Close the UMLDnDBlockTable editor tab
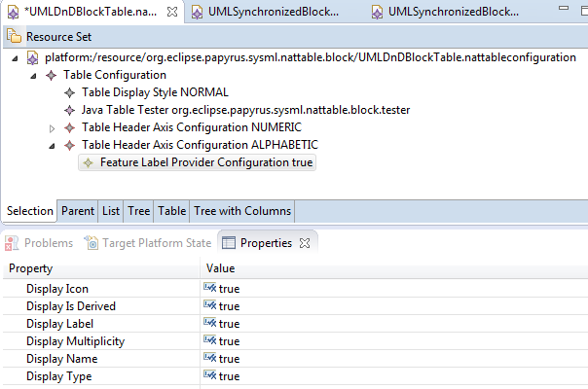The height and width of the screenshot is (389, 588). (x=172, y=12)
